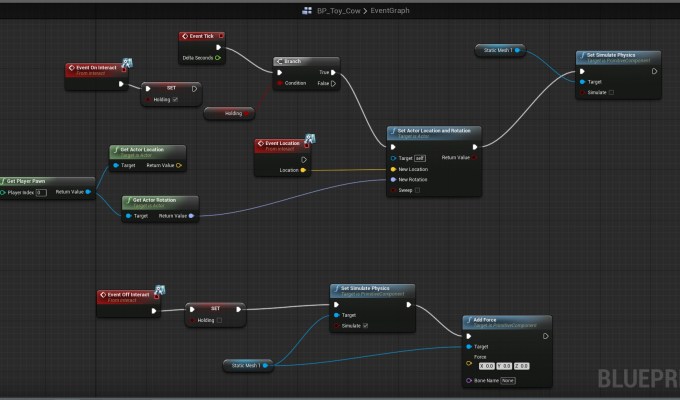Uncheck Simulate on node connected to Add Force

pyautogui.click(x=366, y=326)
